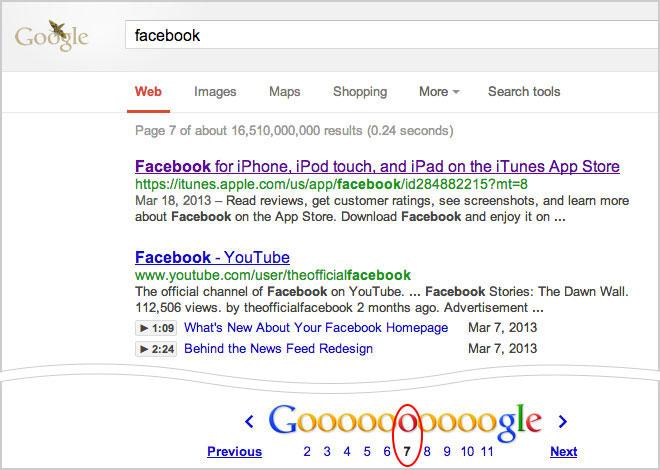
Task: Open the More dropdown menu
Action: point(439,91)
